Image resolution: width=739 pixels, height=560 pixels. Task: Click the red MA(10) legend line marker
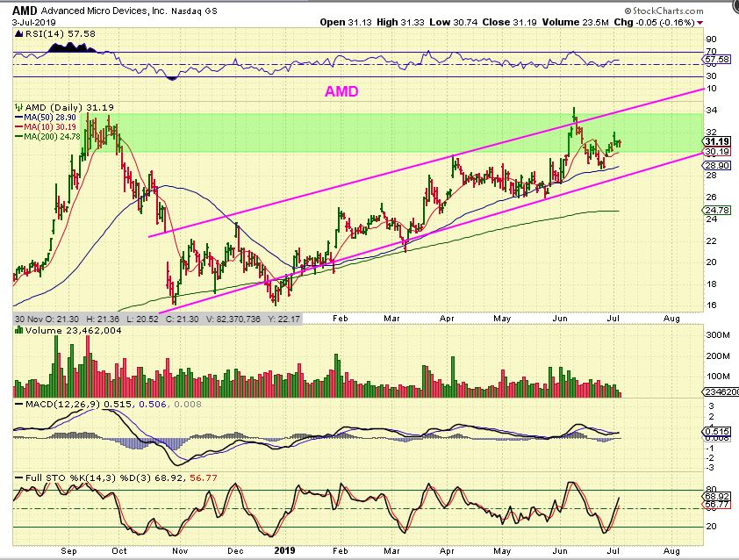[18, 126]
